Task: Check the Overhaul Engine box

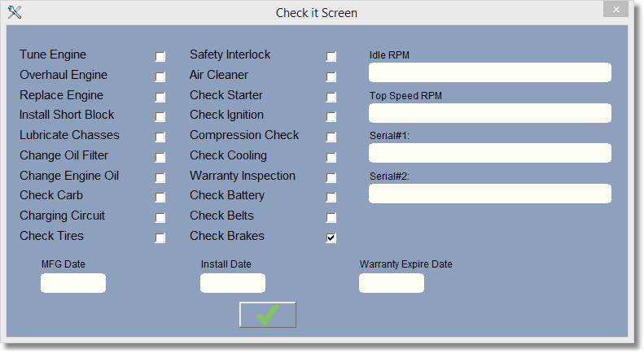Action: 160,77
